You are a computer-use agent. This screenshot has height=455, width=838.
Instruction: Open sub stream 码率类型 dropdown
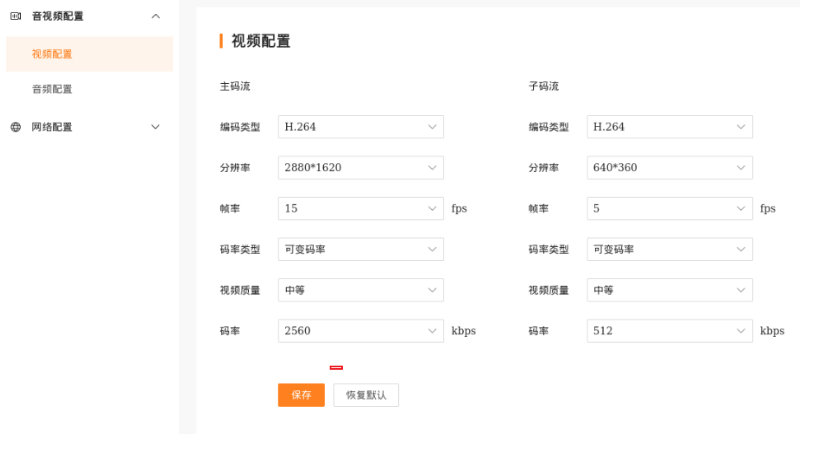(x=669, y=249)
